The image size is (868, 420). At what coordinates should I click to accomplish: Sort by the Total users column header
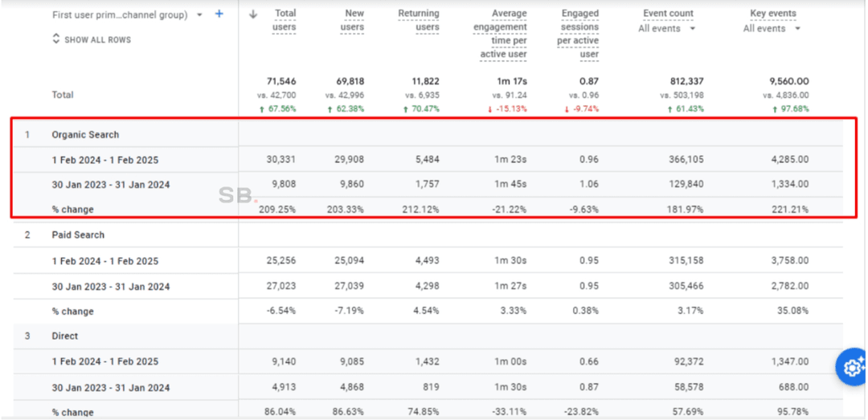(x=285, y=20)
